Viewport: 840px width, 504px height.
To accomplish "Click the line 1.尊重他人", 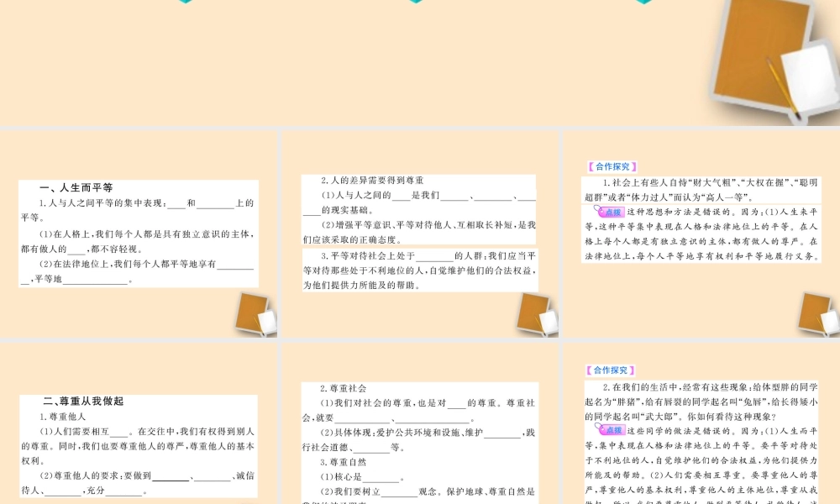I will tap(62, 416).
